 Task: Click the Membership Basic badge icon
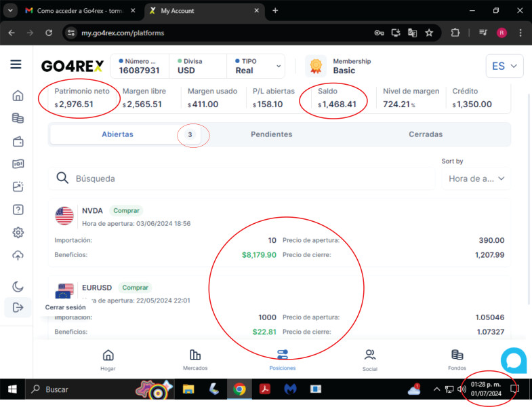click(316, 66)
